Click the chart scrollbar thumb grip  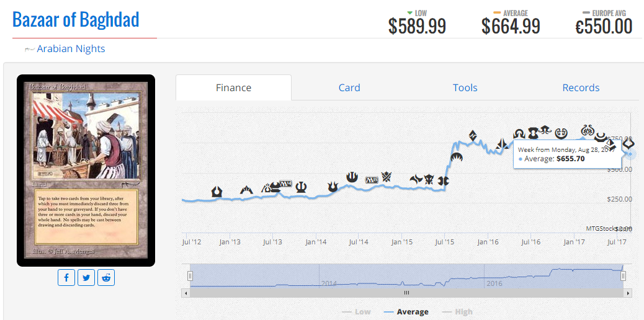406,293
